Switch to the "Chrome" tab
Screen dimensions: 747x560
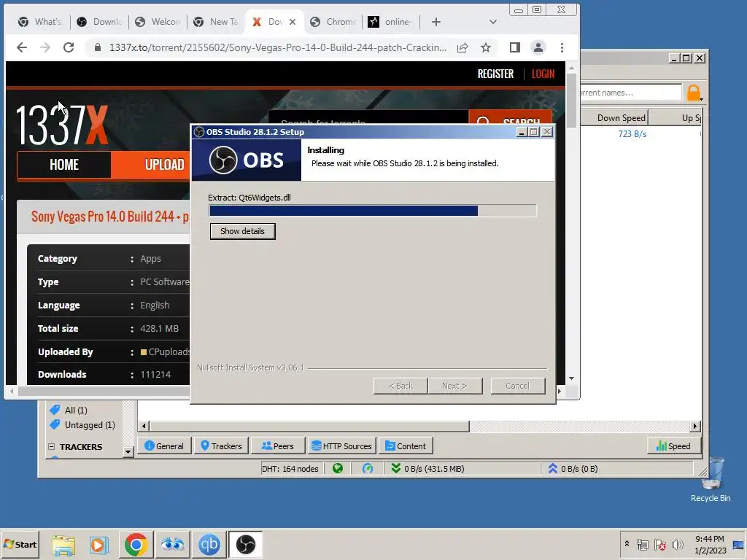(333, 22)
